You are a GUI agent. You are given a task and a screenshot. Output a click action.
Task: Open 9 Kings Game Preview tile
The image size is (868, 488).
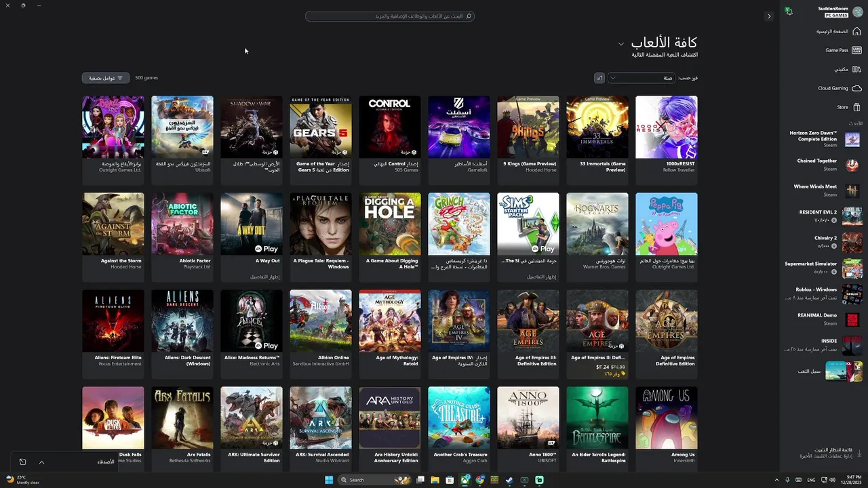click(x=528, y=140)
